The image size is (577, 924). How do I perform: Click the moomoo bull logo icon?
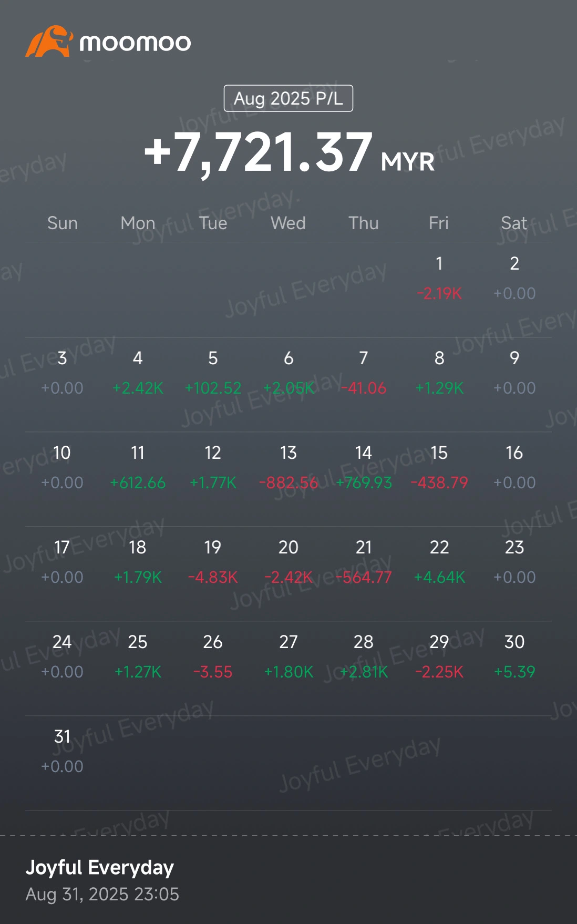coord(49,42)
